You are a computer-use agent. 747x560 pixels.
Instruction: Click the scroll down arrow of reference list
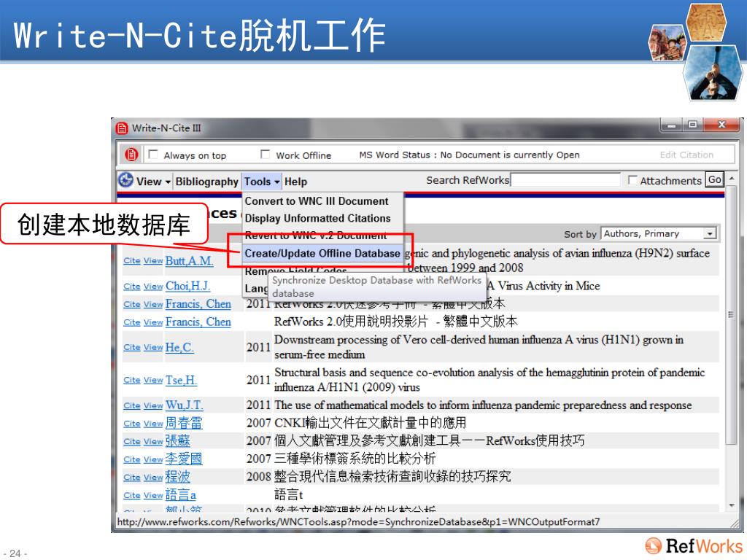[732, 506]
